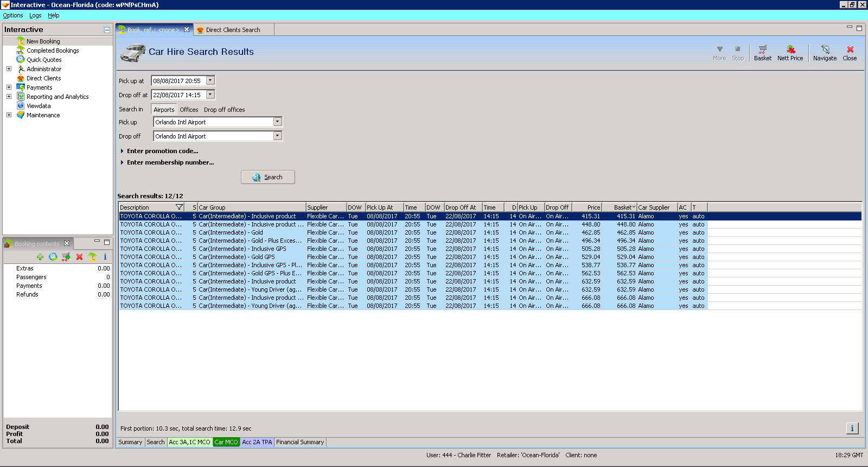Click the cart with green arrow icon

coord(66,257)
